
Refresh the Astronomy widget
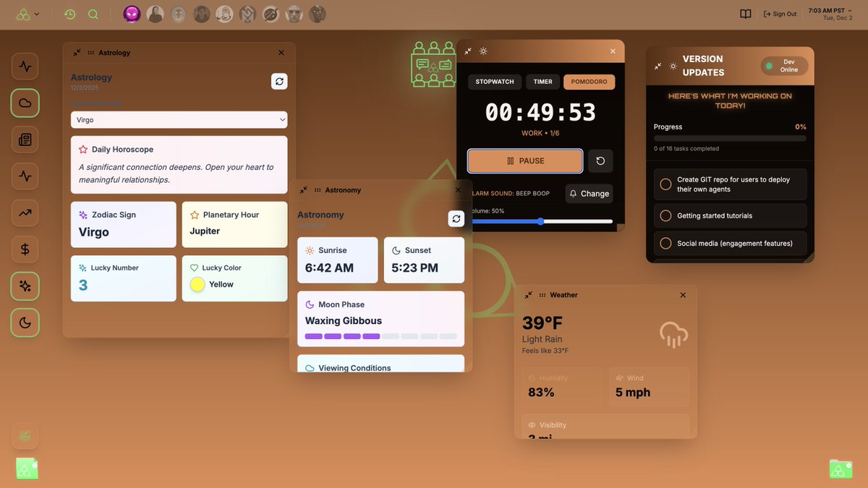456,218
